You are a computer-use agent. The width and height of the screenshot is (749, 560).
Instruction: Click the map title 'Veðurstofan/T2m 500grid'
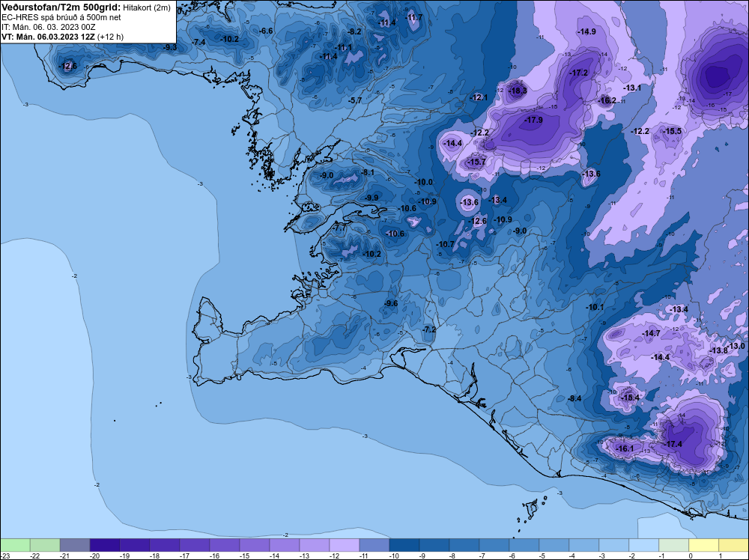pyautogui.click(x=61, y=7)
